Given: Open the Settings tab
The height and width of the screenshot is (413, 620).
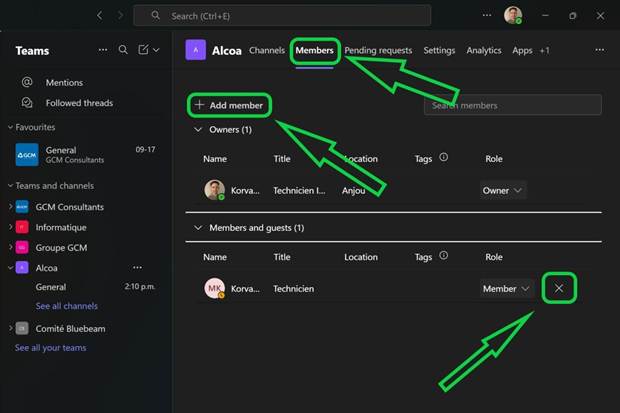Looking at the screenshot, I should coord(439,50).
